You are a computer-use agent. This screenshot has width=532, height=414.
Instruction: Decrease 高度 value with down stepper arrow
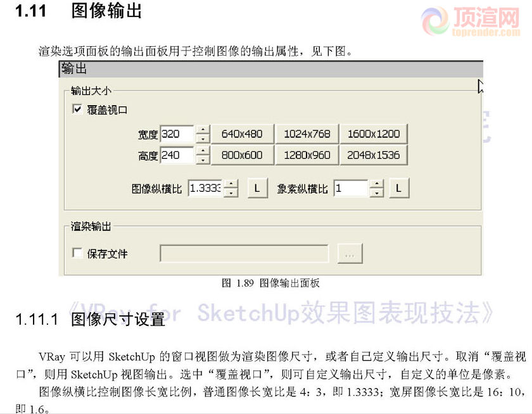tap(203, 160)
